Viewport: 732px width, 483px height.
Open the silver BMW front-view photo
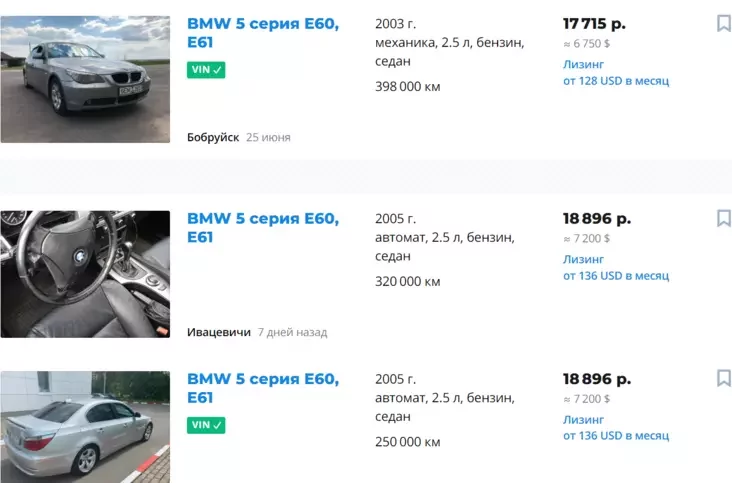(x=85, y=79)
